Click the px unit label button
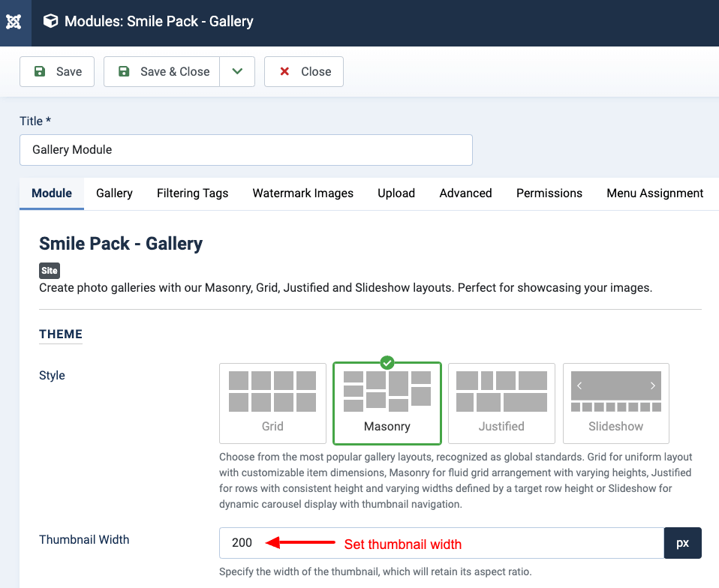The height and width of the screenshot is (588, 719). [x=683, y=543]
